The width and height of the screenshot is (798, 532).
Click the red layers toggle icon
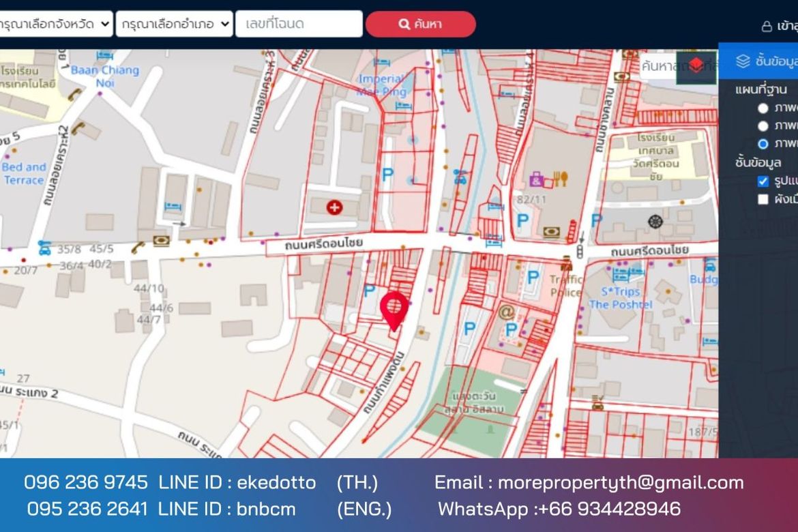(x=696, y=66)
